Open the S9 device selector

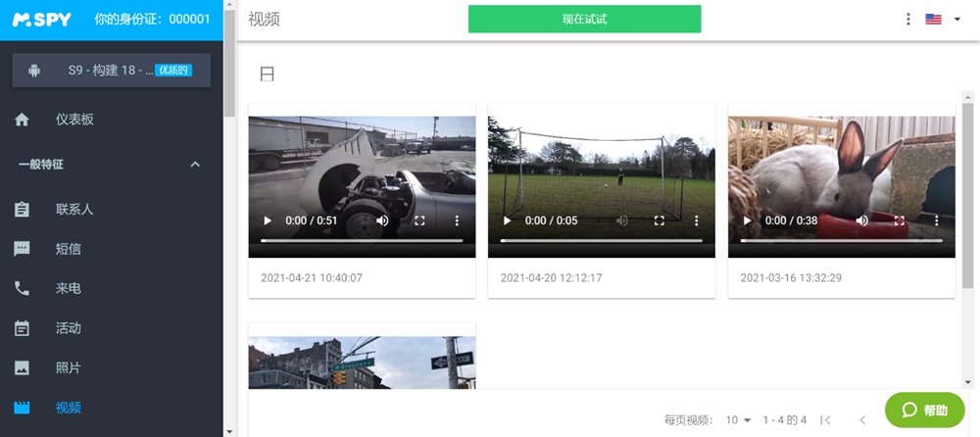coord(112,70)
